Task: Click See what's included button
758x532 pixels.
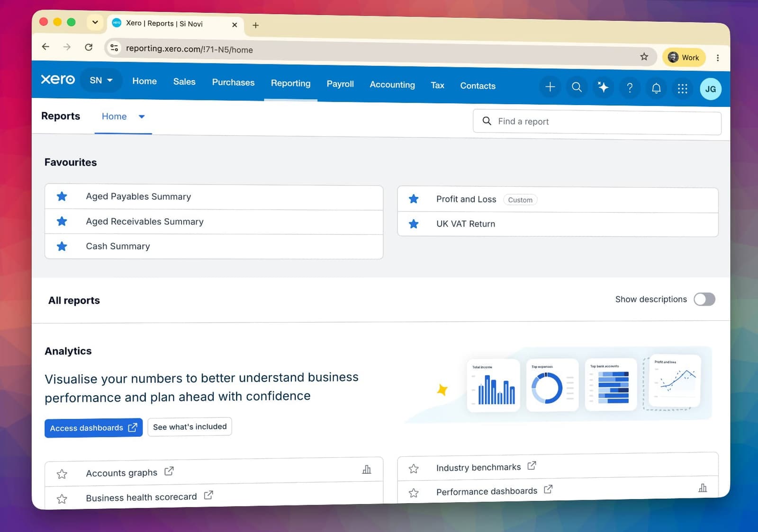Action: 189,426
